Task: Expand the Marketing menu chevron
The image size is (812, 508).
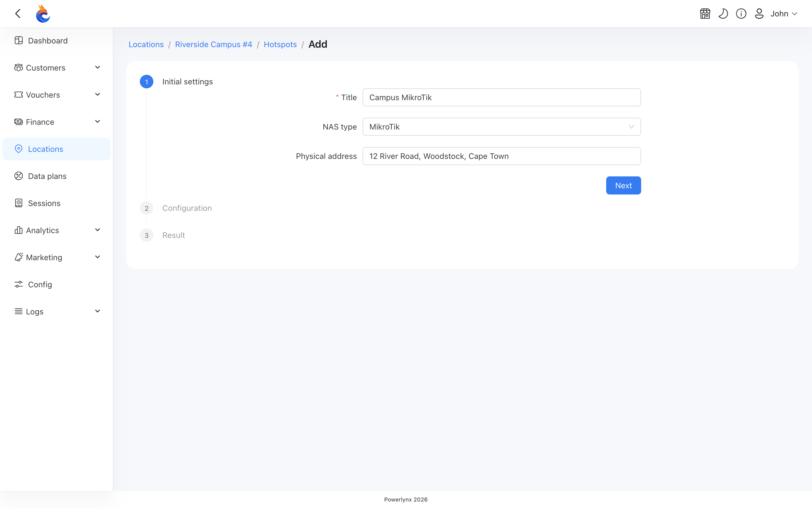Action: tap(98, 257)
